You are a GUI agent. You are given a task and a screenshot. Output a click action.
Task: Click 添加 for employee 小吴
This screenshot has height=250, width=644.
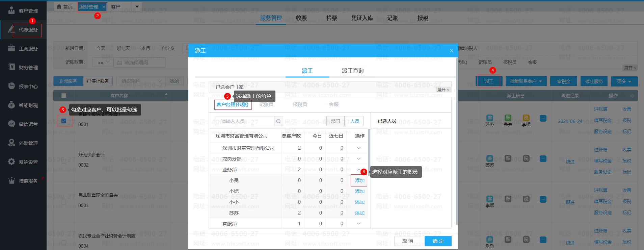click(x=359, y=180)
